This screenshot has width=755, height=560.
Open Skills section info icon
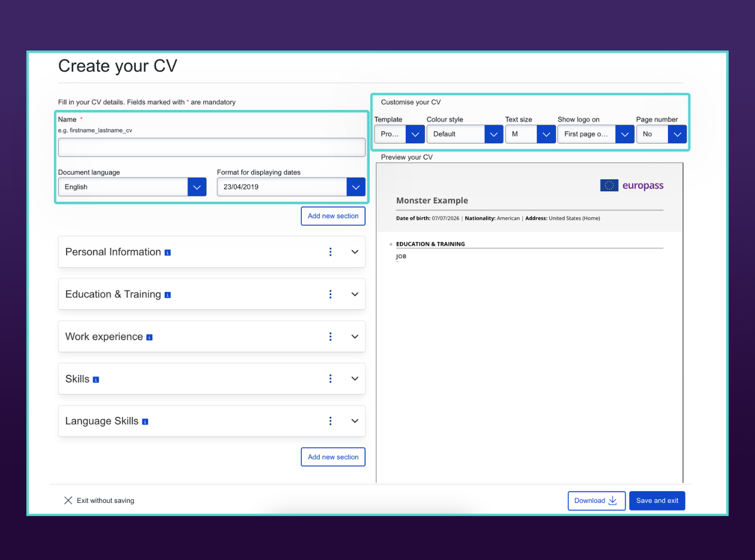(x=96, y=380)
